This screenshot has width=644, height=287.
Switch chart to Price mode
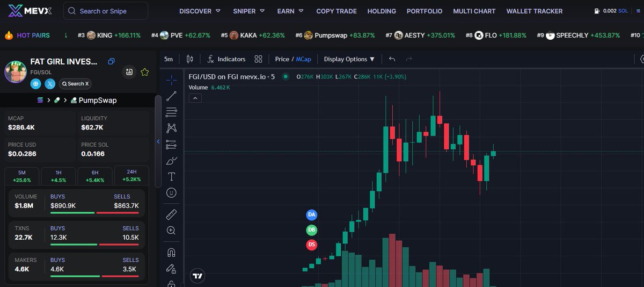point(282,59)
